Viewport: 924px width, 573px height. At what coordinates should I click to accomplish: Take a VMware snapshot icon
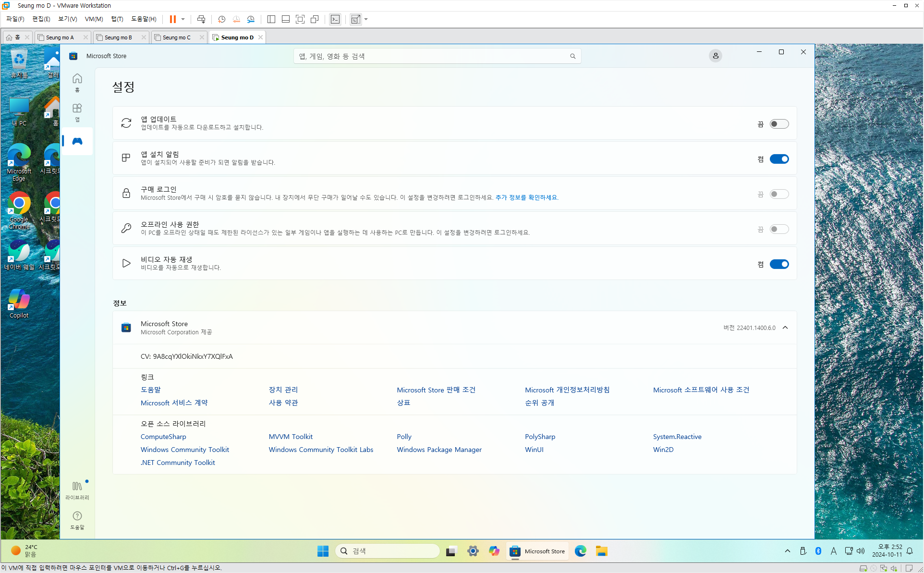(221, 19)
